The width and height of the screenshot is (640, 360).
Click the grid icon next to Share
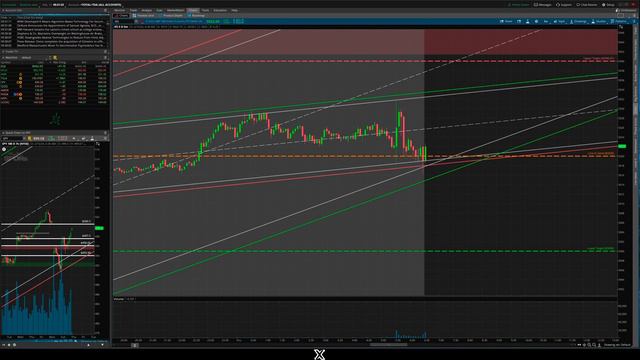519,21
